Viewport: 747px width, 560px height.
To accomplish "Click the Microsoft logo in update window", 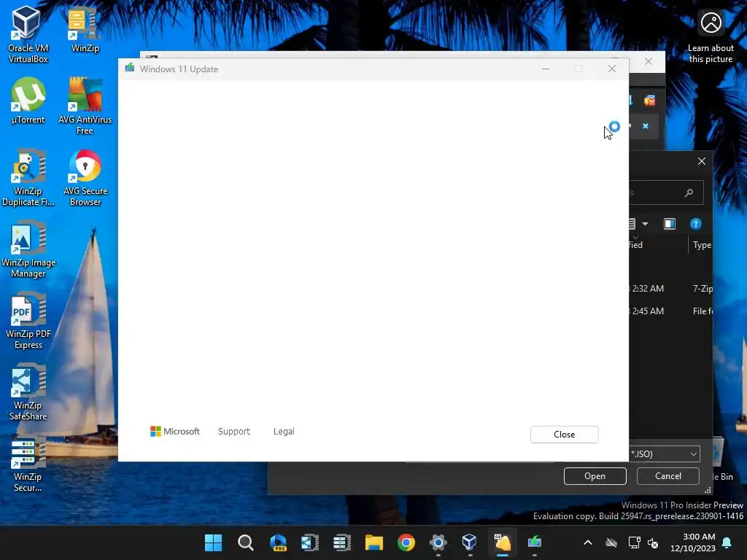I will click(x=175, y=432).
